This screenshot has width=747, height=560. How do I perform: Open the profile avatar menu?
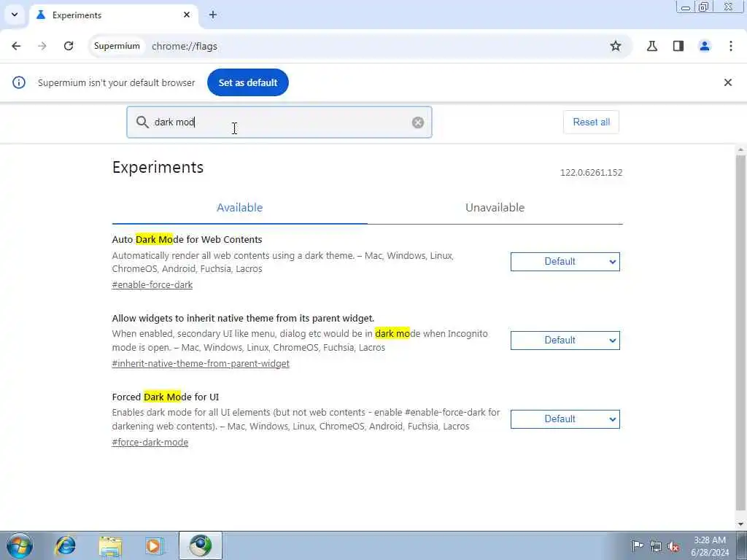pos(705,46)
